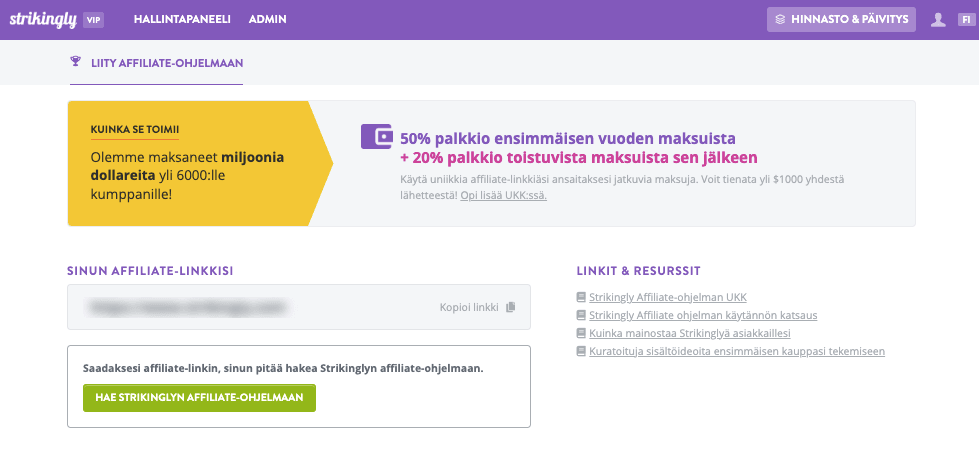Open Kuratoituja sisältöideoita ensimmäisen kauppasi tekemiseen link
Viewport: 979px width, 452px height.
pos(737,351)
